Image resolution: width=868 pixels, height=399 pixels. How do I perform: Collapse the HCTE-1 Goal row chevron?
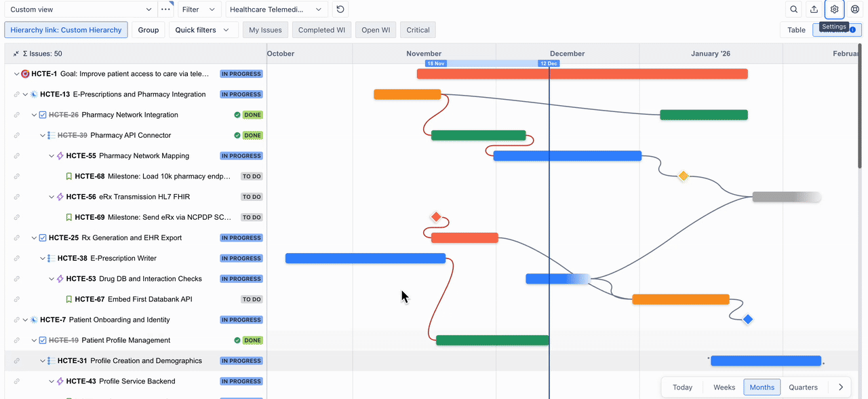point(16,73)
